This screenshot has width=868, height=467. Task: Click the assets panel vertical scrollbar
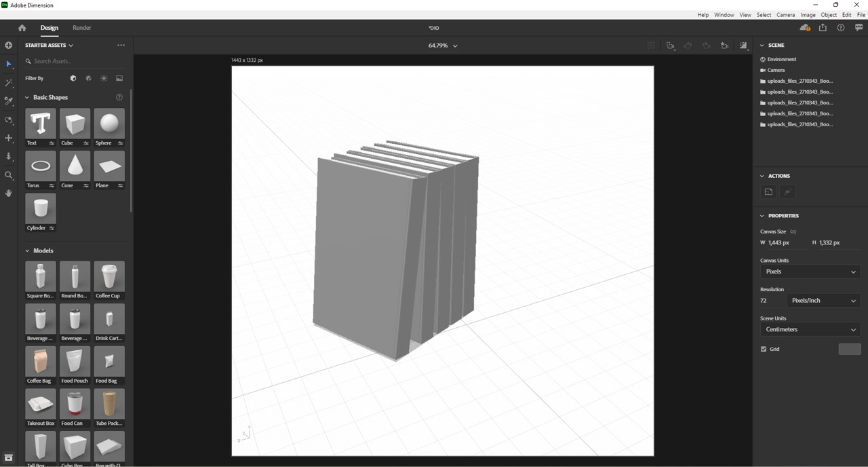pos(130,149)
